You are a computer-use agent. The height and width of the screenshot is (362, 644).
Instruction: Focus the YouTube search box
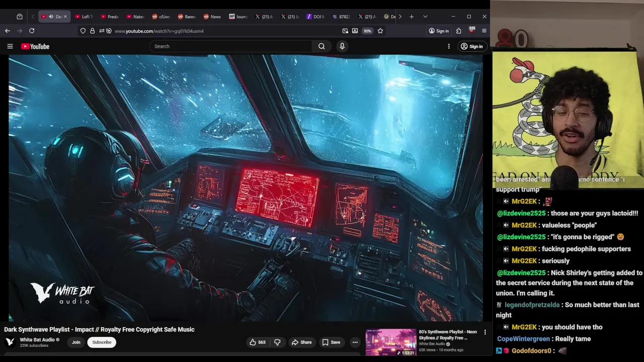point(230,46)
